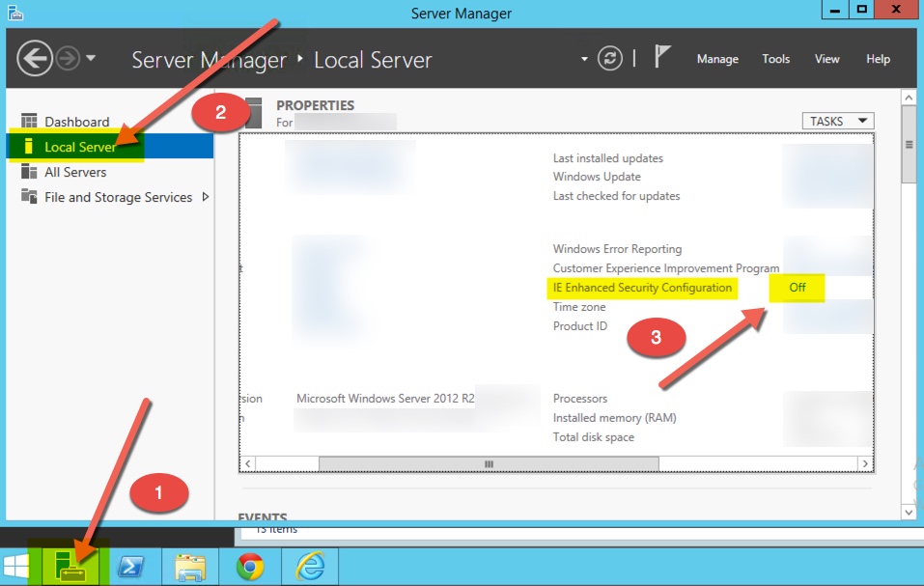
Task: Open the View menu
Action: click(826, 59)
